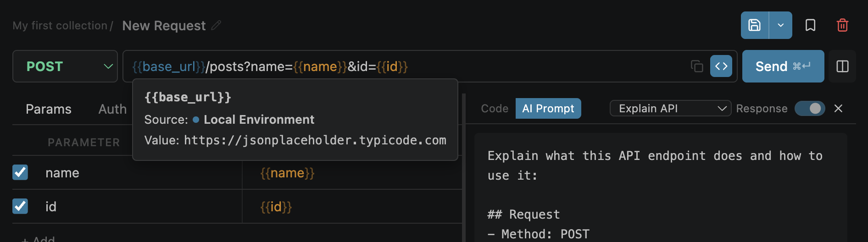868x242 pixels.
Task: Close the code panel with X
Action: [838, 109]
